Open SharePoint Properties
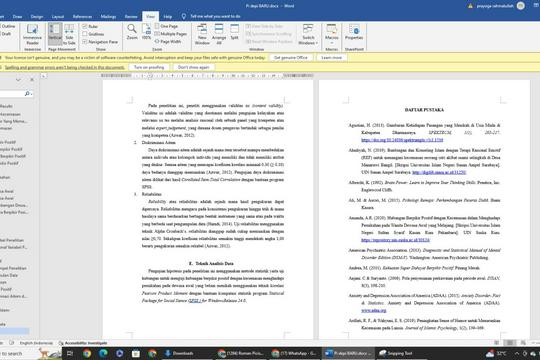 (354, 32)
